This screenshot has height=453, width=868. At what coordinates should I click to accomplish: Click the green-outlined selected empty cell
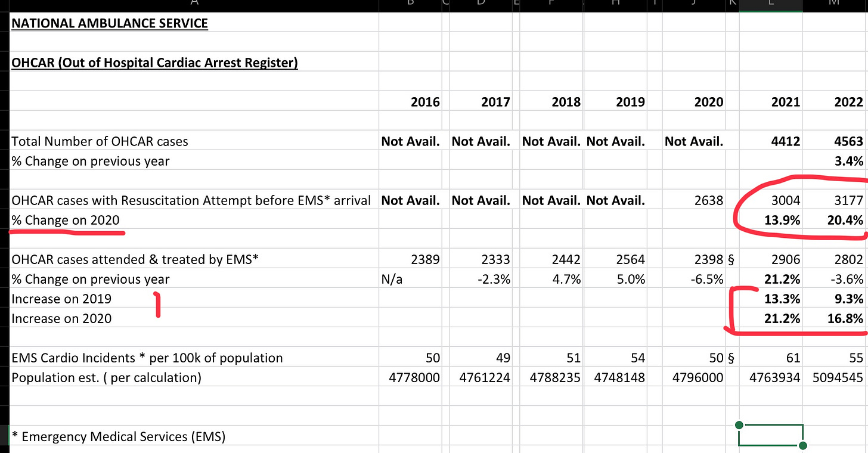pos(771,435)
